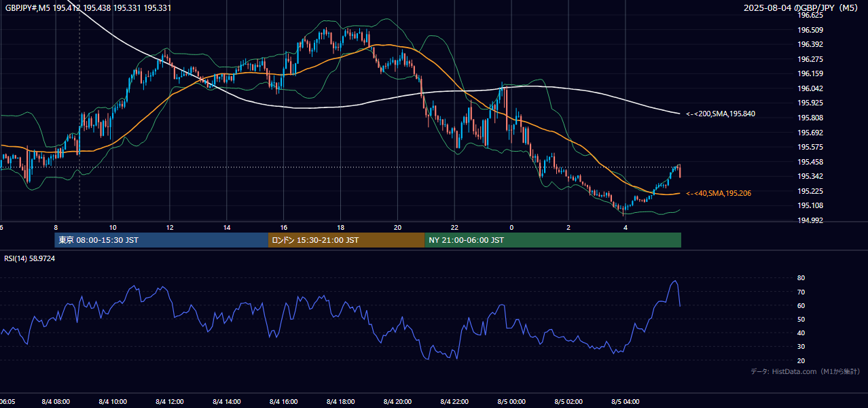Screen dimensions: 868x408
Task: Click the 8/4 16:00 bottom time label
Action: pos(284,402)
